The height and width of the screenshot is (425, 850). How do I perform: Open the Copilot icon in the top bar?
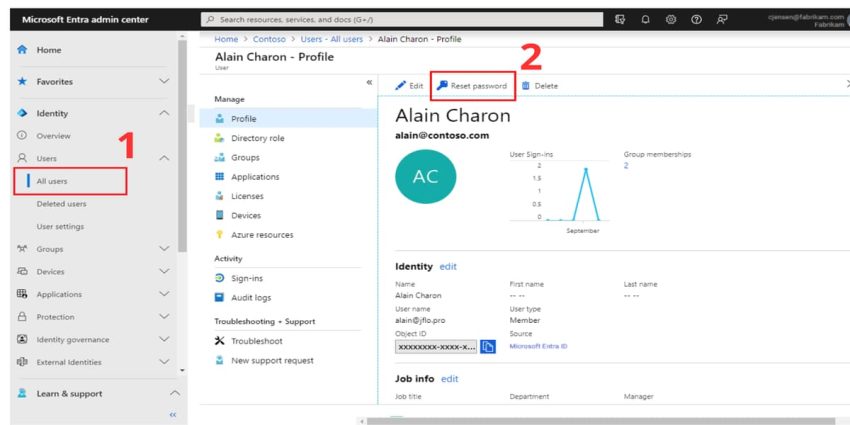coord(620,20)
